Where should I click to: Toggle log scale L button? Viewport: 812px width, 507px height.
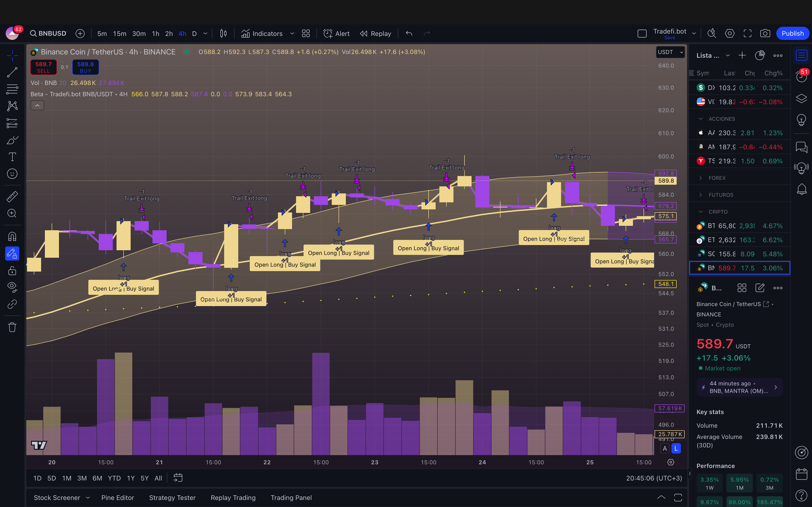point(676,448)
